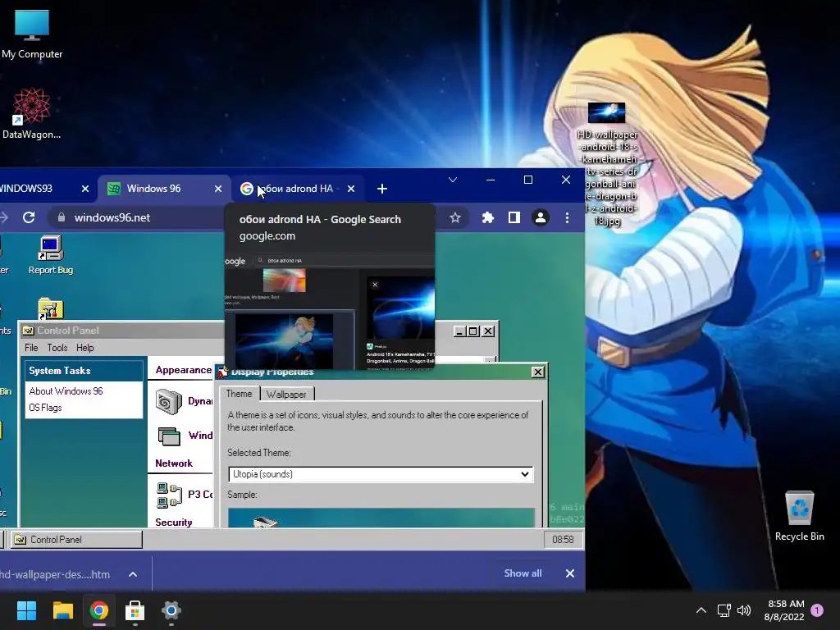Click the volume speaker tray icon
840x630 pixels.
[744, 610]
